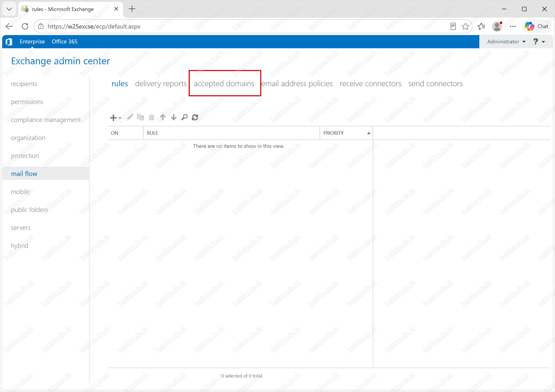The height and width of the screenshot is (392, 555).
Task: Refresh the rules list
Action: pos(195,117)
